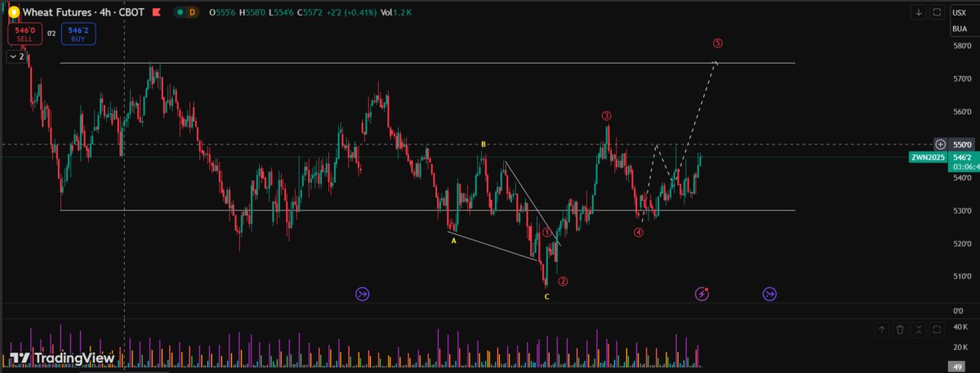Click the yellow wheat symbol logo icon
The height and width of the screenshot is (373, 980).
[x=13, y=12]
